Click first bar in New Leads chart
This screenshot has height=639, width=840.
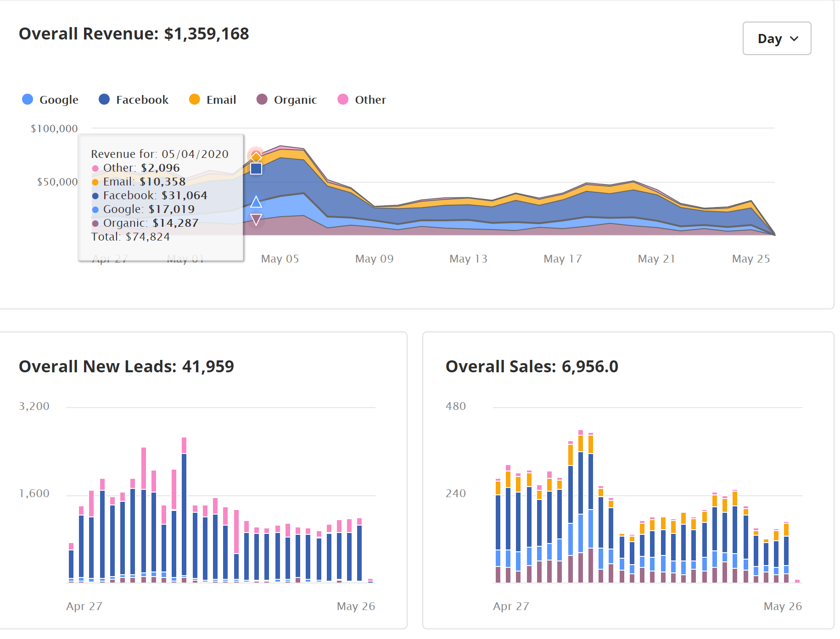coord(71,562)
